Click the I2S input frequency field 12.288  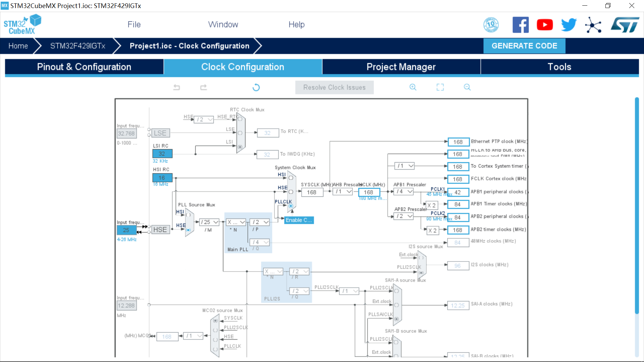(126, 305)
